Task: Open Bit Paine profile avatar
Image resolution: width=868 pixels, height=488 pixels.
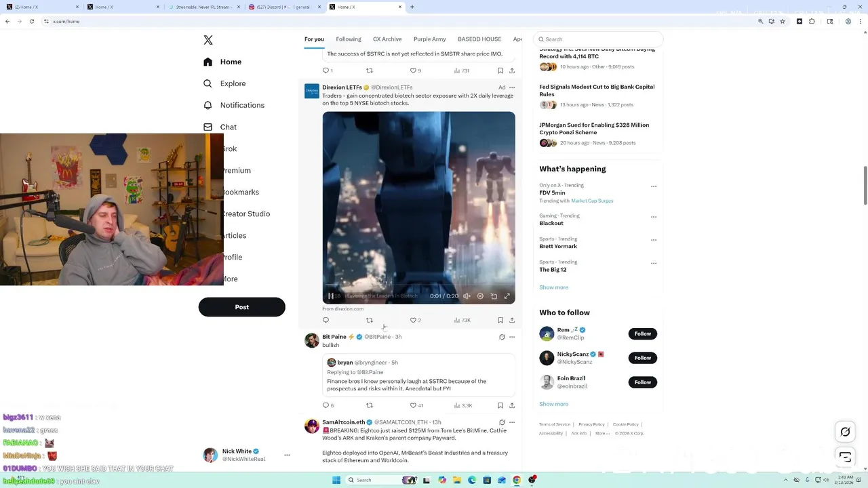Action: pyautogui.click(x=312, y=340)
